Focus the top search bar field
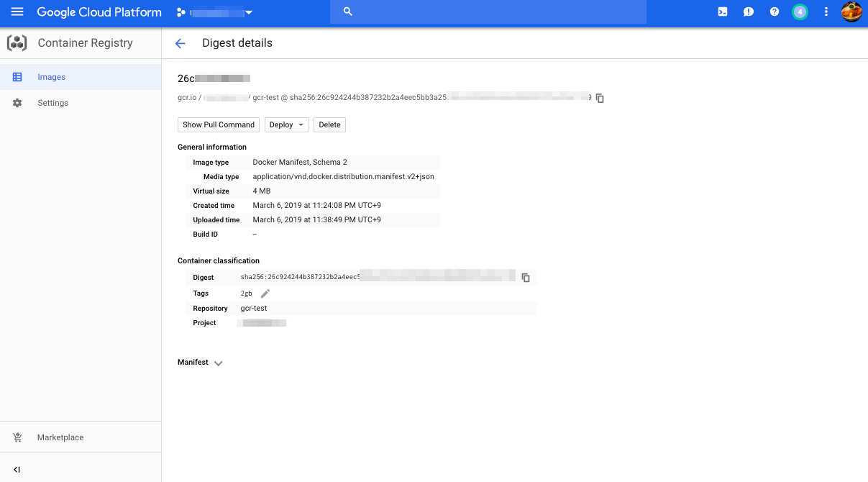868x482 pixels. click(488, 12)
